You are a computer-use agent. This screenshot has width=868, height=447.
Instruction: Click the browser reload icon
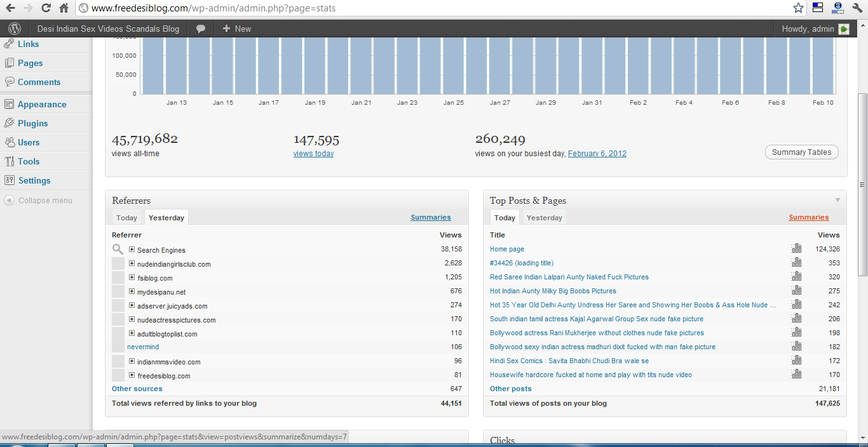(46, 8)
